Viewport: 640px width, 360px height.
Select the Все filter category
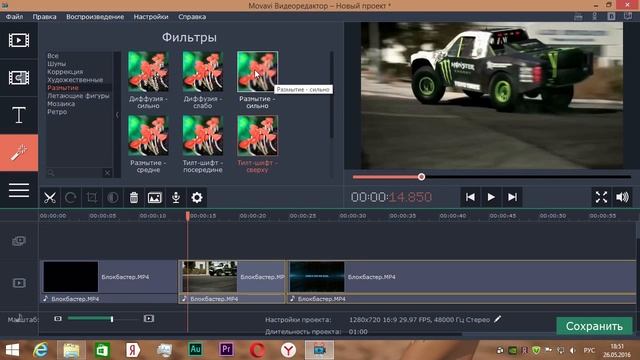tap(53, 56)
